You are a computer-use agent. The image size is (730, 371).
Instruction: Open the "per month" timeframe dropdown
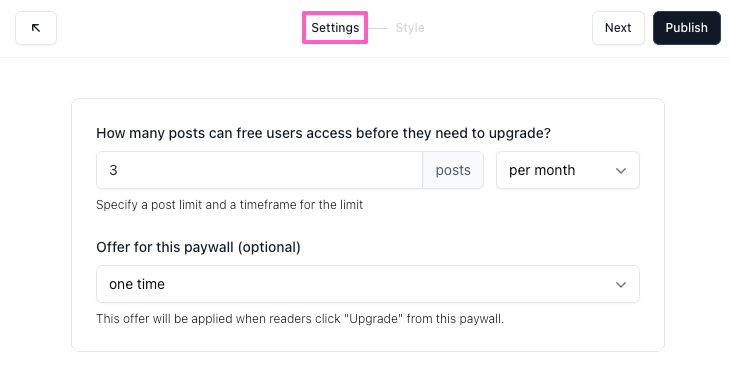point(568,170)
